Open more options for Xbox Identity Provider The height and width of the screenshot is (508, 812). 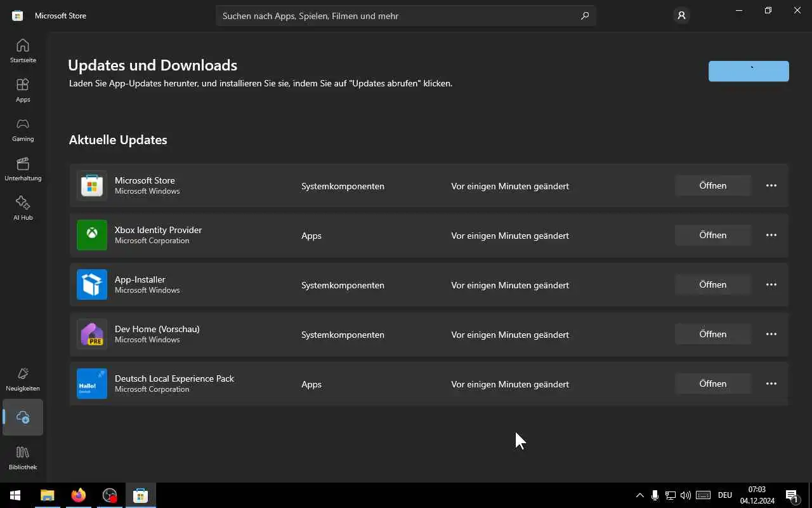[771, 235]
